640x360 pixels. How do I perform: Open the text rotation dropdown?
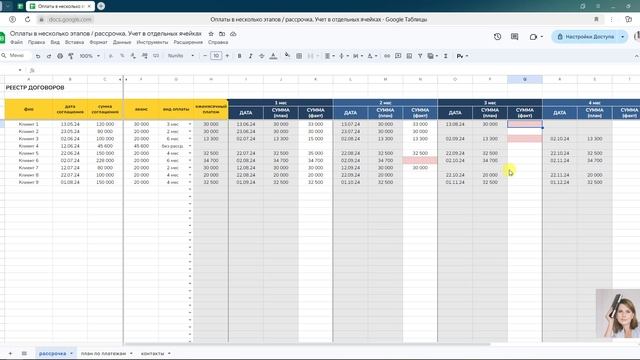(x=372, y=56)
